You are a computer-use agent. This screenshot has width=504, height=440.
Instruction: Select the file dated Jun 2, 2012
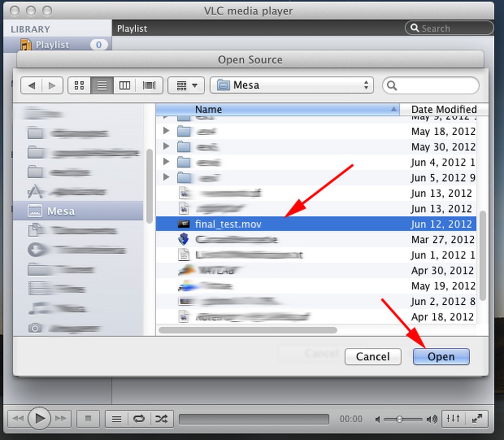tap(316, 301)
